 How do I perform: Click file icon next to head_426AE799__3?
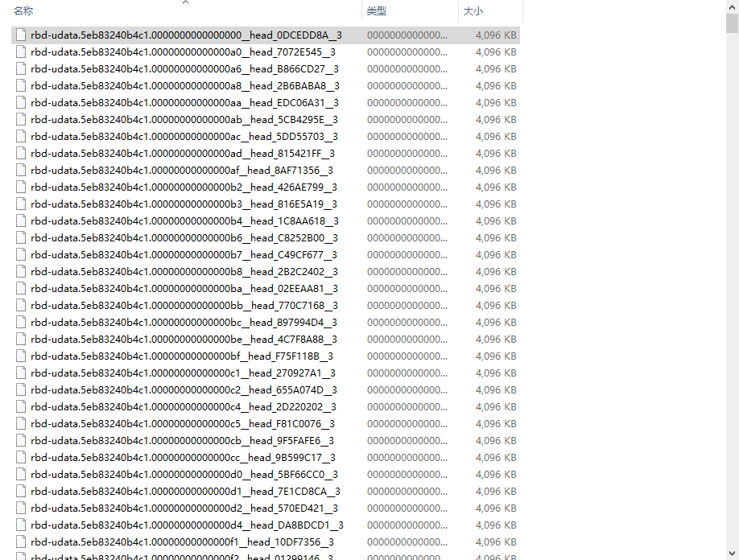(22, 187)
